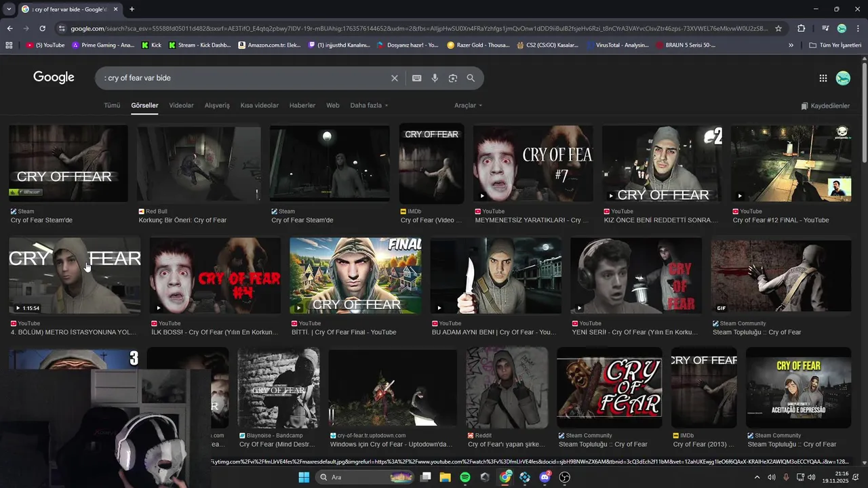
Task: Open Discord from the taskbar
Action: tap(545, 477)
